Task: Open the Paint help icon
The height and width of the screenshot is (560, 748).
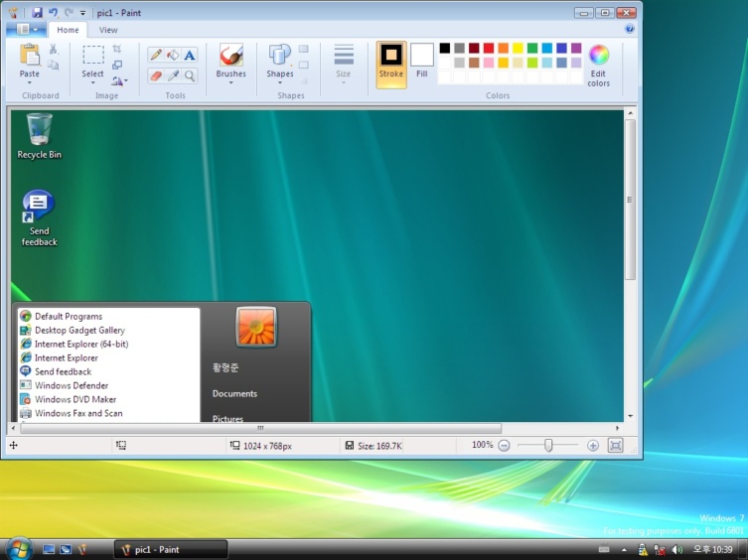Action: pos(629,29)
